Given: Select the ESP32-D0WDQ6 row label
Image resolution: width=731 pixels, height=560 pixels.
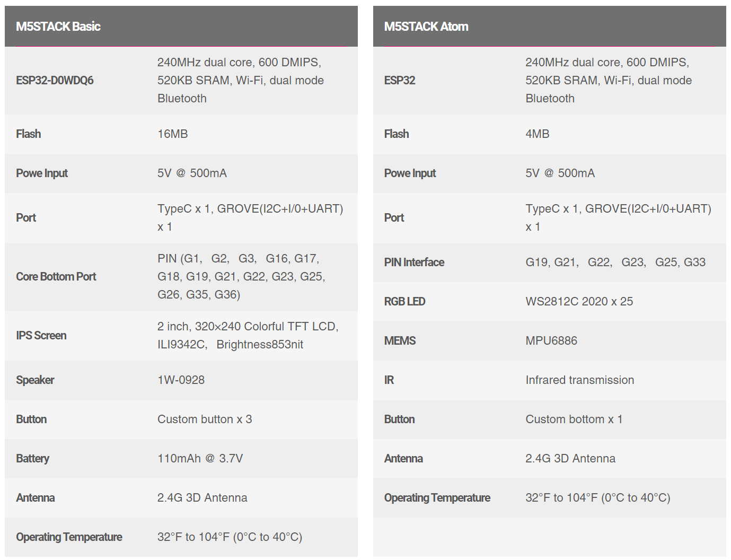Looking at the screenshot, I should click(x=55, y=81).
